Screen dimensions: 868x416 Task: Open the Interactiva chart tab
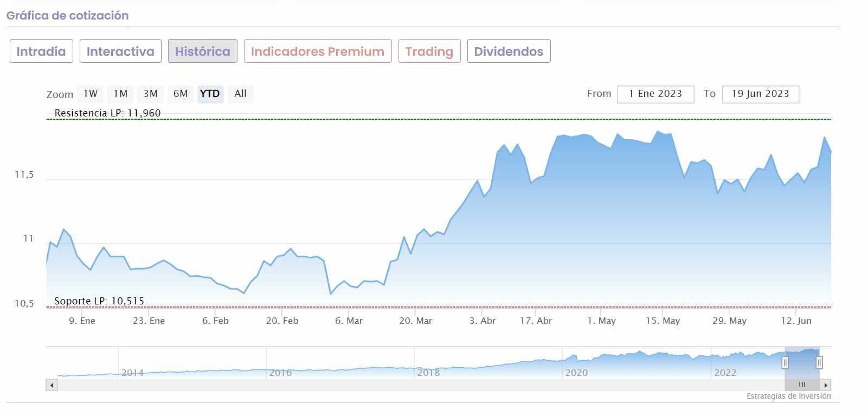[120, 51]
